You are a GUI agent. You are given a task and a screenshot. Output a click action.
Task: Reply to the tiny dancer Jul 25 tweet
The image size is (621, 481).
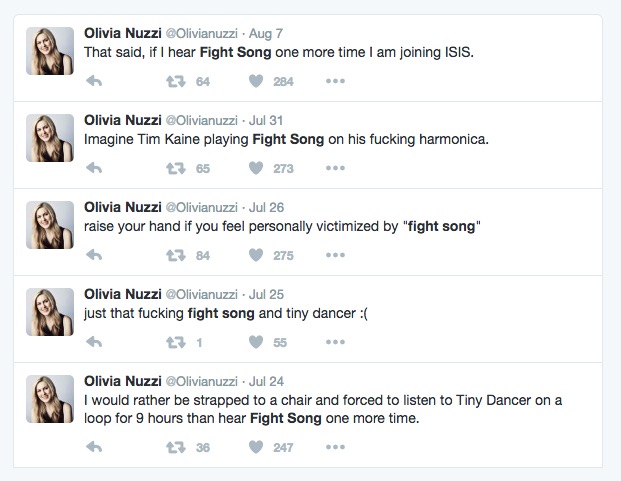tap(94, 342)
